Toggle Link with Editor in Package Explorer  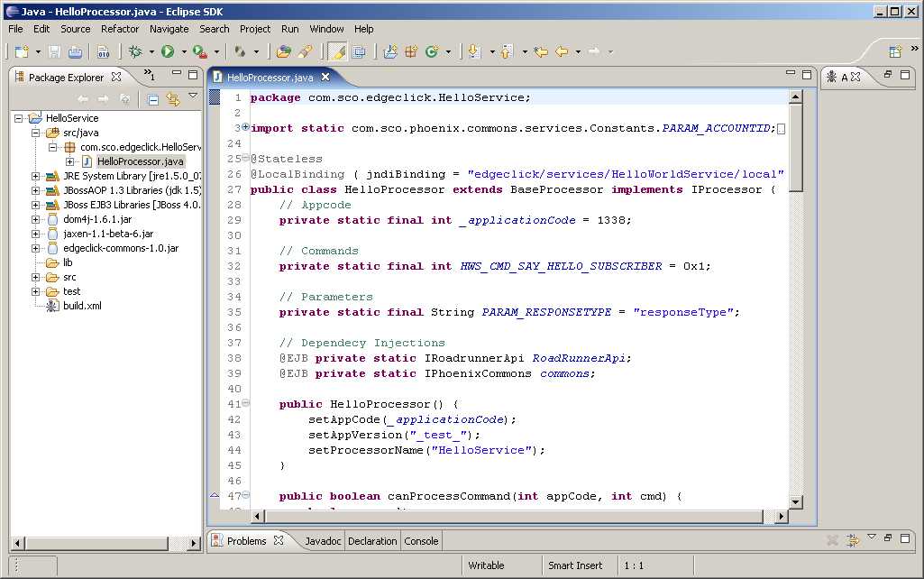[173, 99]
